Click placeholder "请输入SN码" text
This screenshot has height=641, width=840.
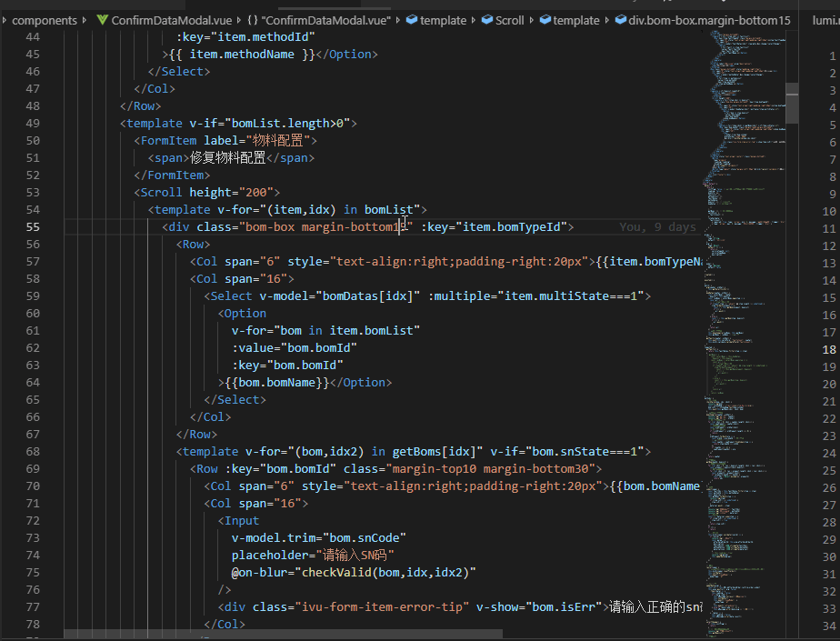355,556
